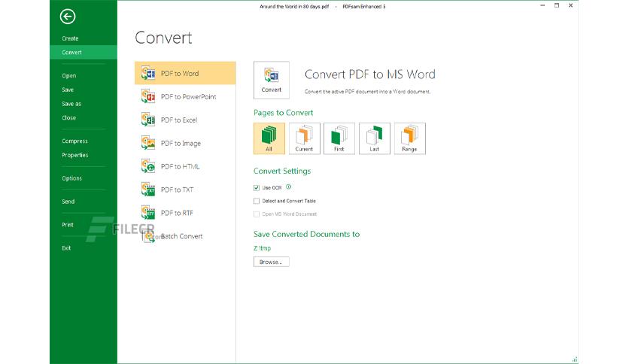Select the PDF to Excel conversion option
This screenshot has height=364, width=629.
click(x=185, y=120)
